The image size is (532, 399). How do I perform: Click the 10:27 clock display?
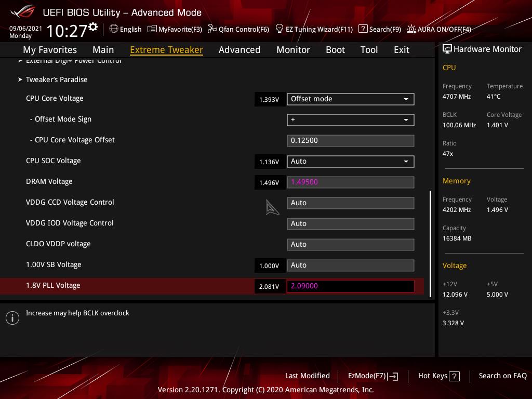click(66, 31)
